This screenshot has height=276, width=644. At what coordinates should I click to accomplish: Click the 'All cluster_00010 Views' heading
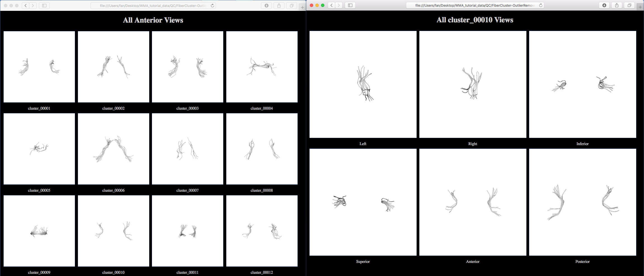(475, 20)
